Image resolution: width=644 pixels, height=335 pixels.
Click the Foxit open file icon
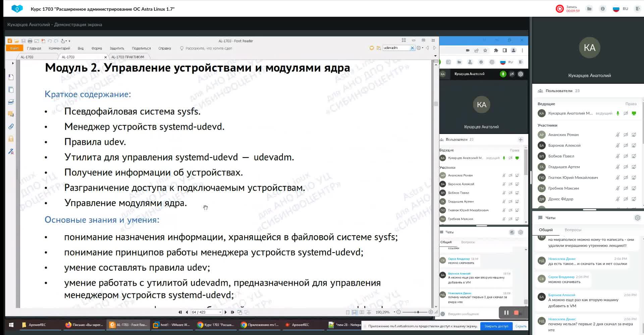[x=17, y=41]
